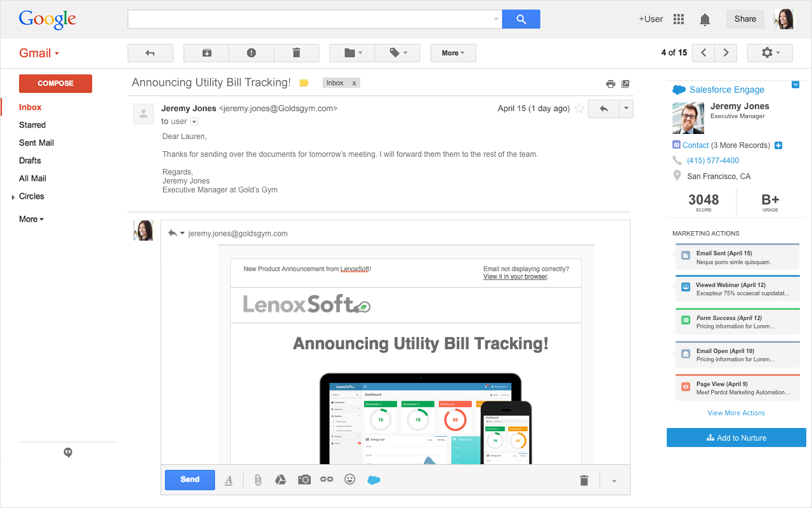This screenshot has height=508, width=812.
Task: Expand More labels in sidebar
Action: pos(31,219)
